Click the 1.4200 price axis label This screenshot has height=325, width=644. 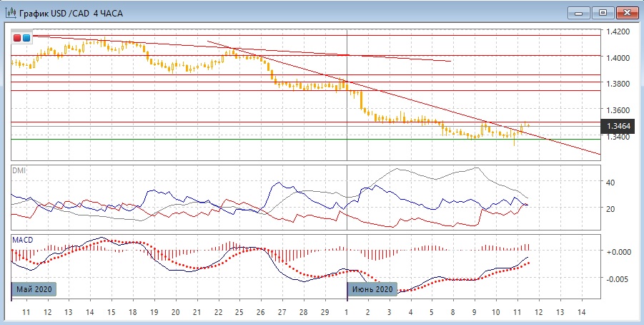click(x=618, y=32)
